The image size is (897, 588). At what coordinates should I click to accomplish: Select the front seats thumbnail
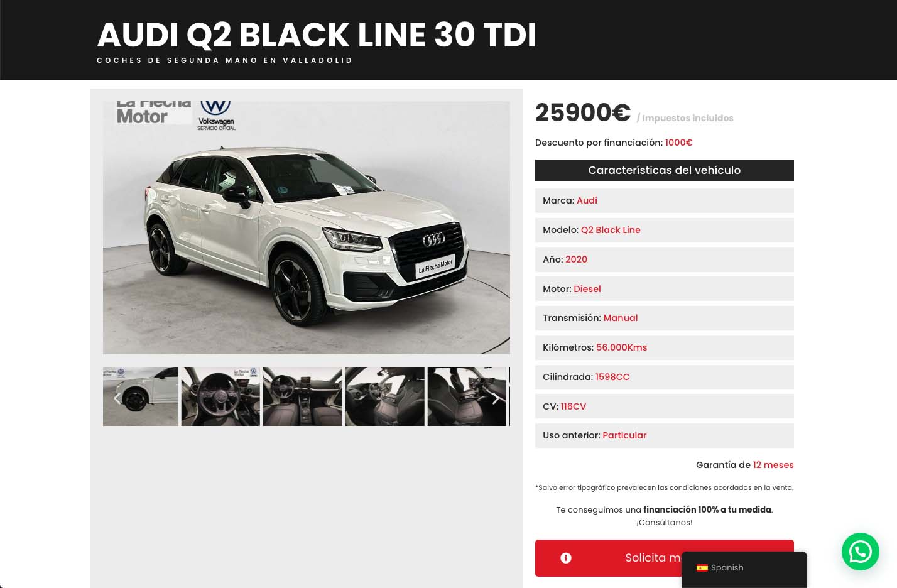click(385, 396)
